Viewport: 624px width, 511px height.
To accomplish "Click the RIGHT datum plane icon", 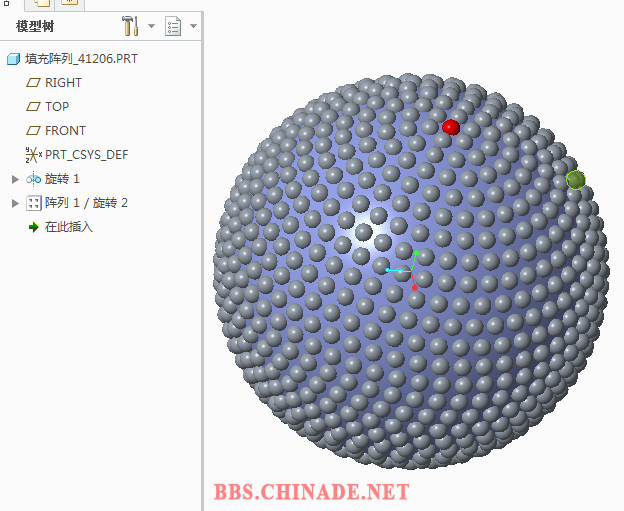I will tap(33, 83).
